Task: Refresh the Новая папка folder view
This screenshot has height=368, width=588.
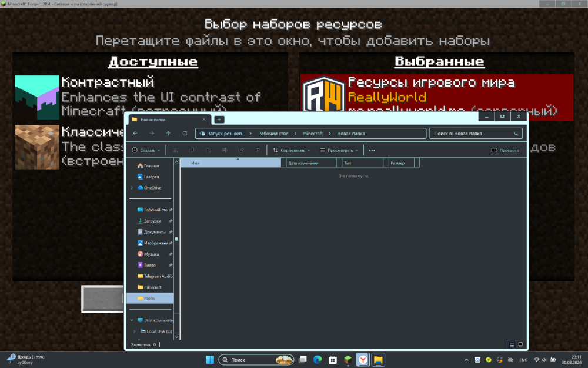Action: [185, 133]
